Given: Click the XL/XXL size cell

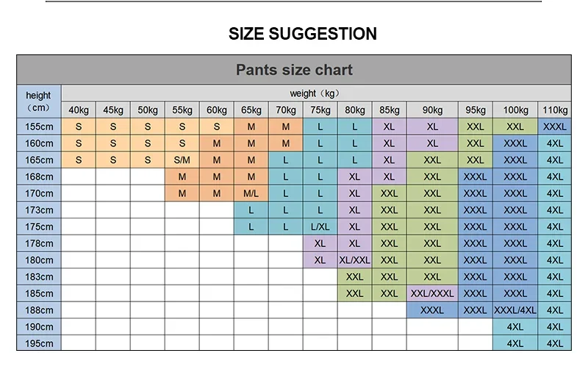Looking at the screenshot, I should pyautogui.click(x=355, y=260).
